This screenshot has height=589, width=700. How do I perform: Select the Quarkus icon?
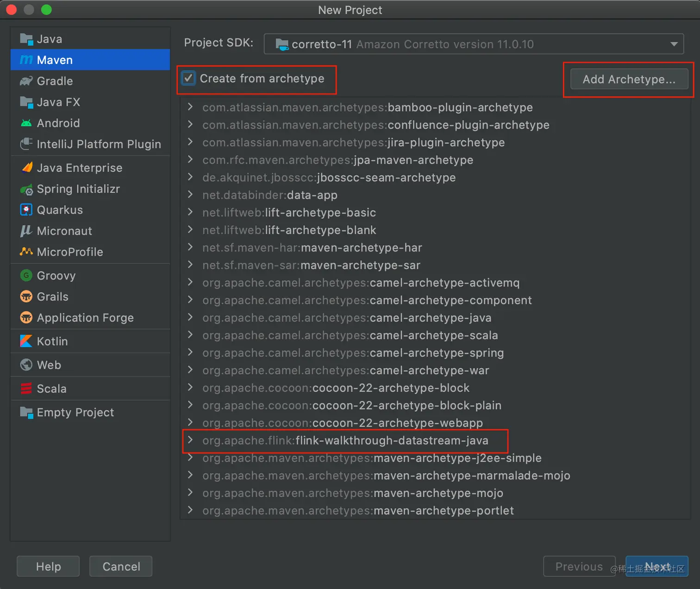[x=26, y=210]
